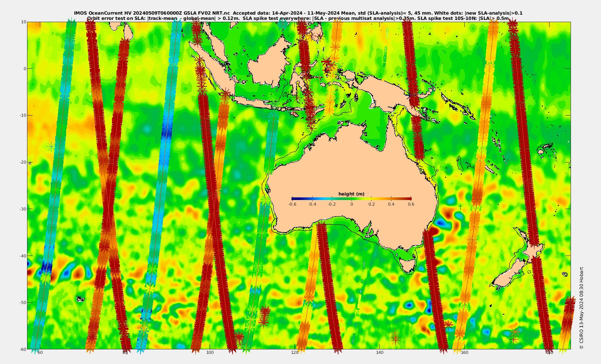The image size is (601, 364).
Task: Click the latitude axis label -20
Action: pos(23,162)
